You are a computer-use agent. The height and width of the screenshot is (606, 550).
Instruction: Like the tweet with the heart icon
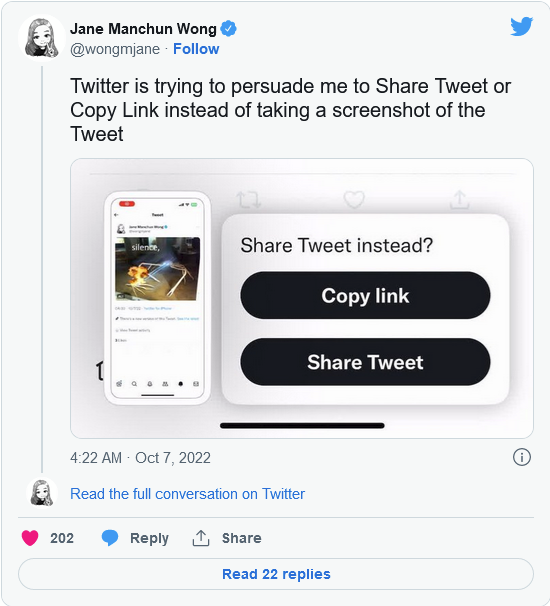point(30,538)
